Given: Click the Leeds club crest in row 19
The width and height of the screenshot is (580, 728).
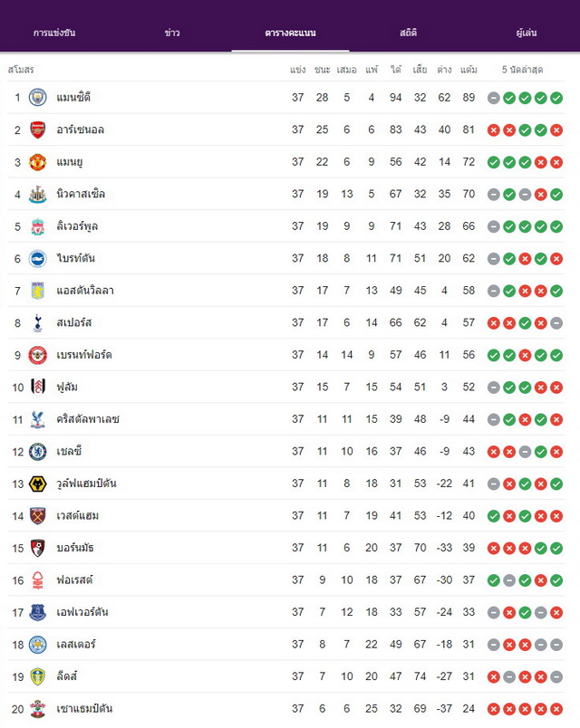Looking at the screenshot, I should [38, 676].
